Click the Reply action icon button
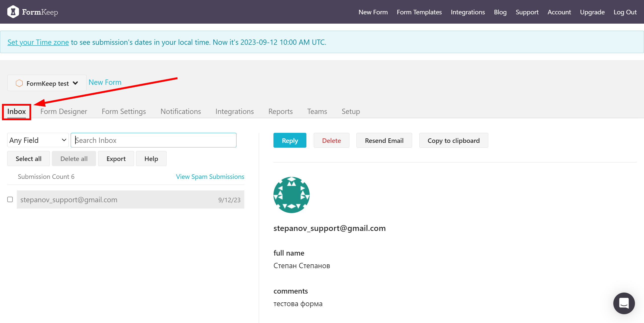Viewport: 644px width, 323px height. pos(290,140)
